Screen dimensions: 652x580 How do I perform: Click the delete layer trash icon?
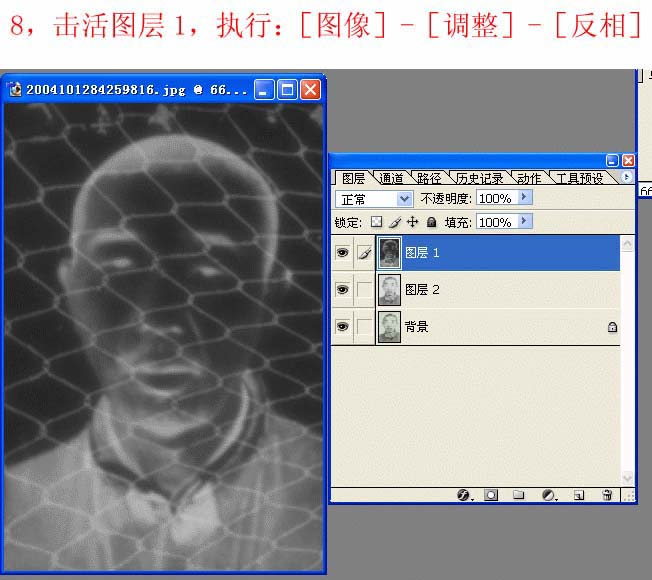(x=607, y=495)
